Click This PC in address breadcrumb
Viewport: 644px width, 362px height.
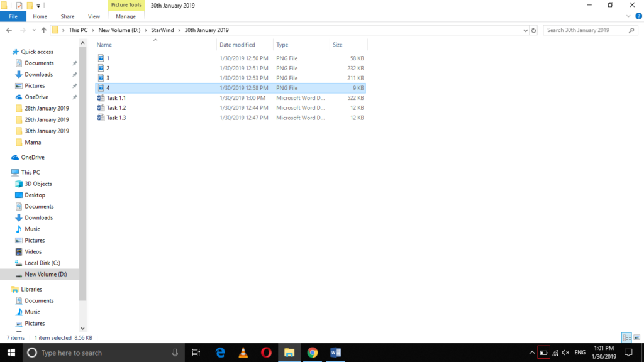(x=78, y=30)
